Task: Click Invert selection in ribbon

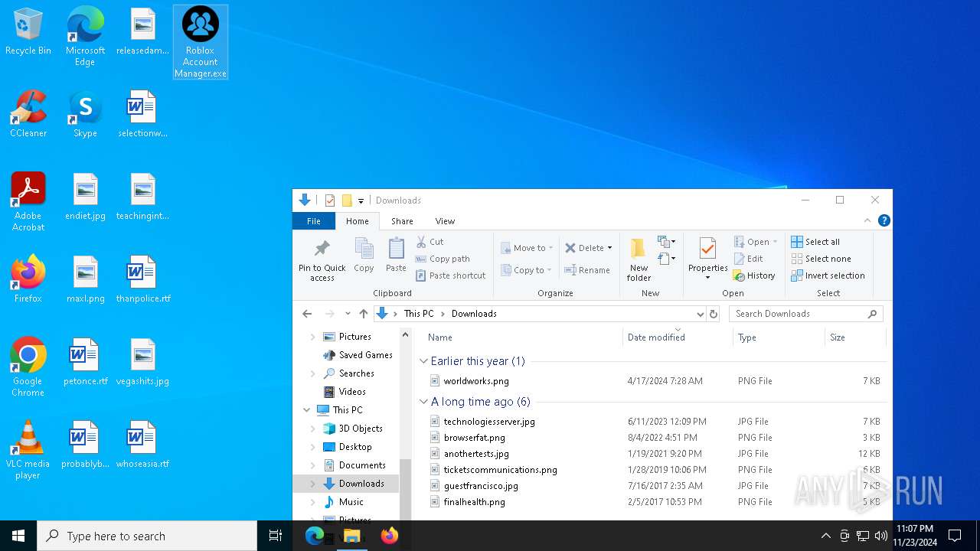Action: 828,275
